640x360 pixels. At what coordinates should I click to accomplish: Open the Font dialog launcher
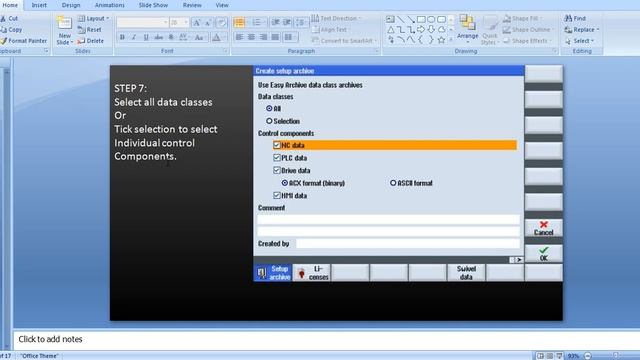pyautogui.click(x=225, y=51)
